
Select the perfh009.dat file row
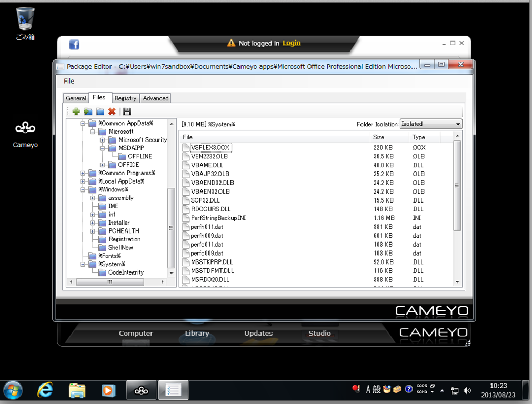317,236
